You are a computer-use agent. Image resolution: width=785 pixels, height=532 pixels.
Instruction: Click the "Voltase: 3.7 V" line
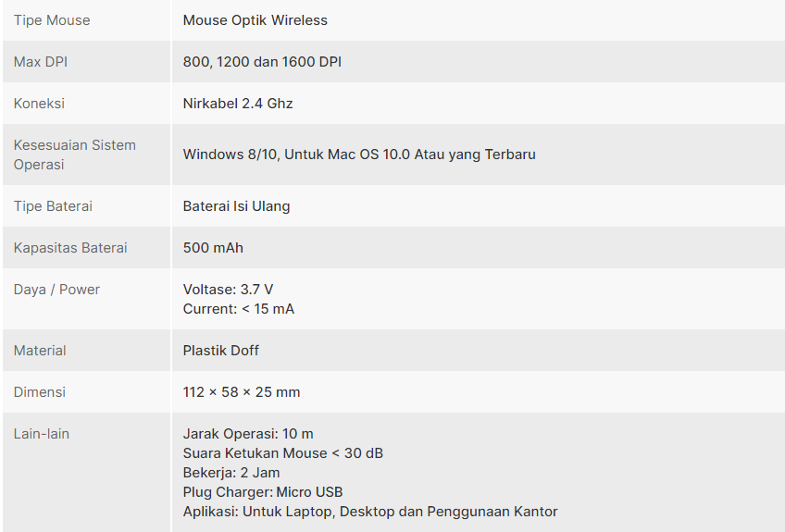[228, 290]
